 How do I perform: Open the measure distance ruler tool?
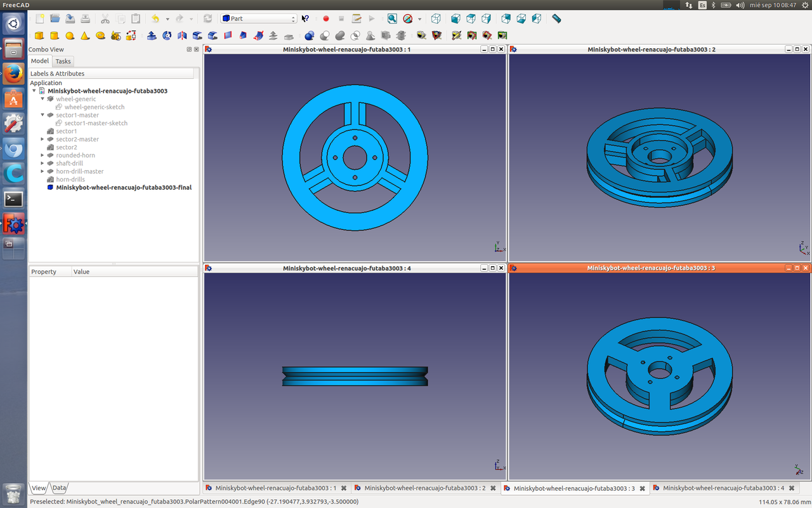coord(556,18)
